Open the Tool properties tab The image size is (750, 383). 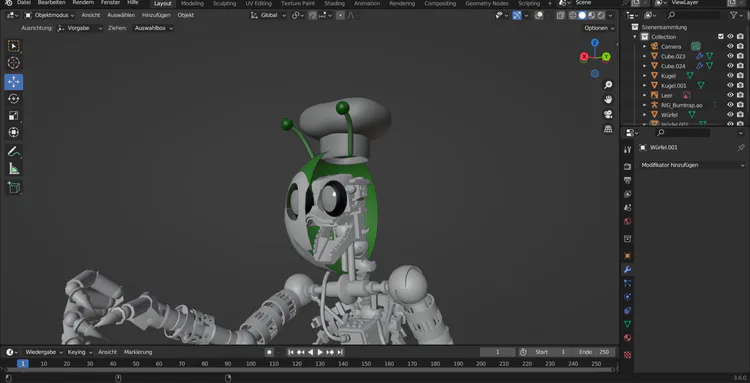click(628, 150)
